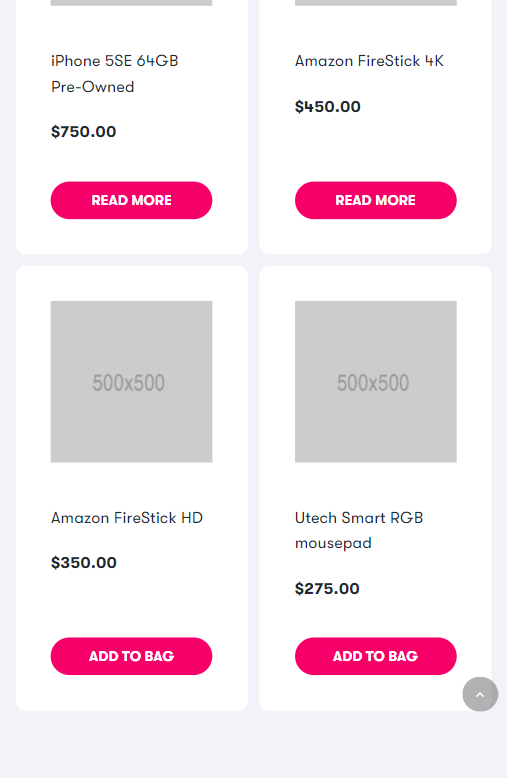This screenshot has height=778, width=507.
Task: Click the image edge above iPhone 5SE title
Action: [131, 2]
